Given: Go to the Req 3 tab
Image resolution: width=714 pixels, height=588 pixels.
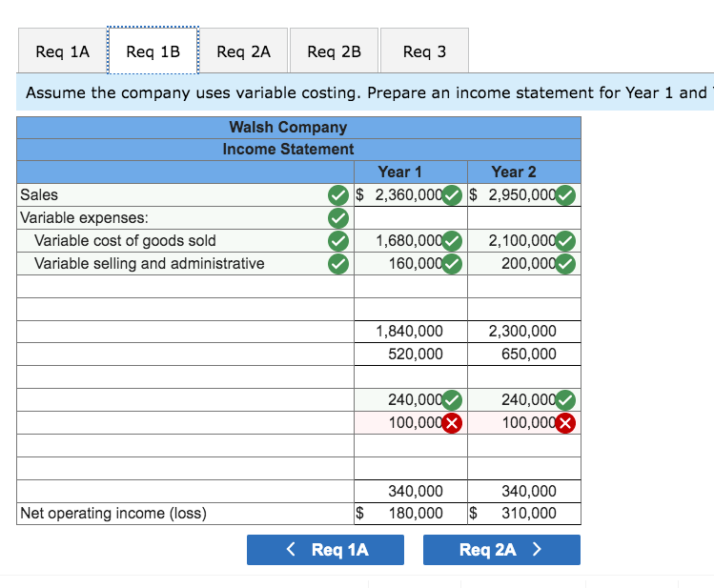Looking at the screenshot, I should click(x=424, y=51).
